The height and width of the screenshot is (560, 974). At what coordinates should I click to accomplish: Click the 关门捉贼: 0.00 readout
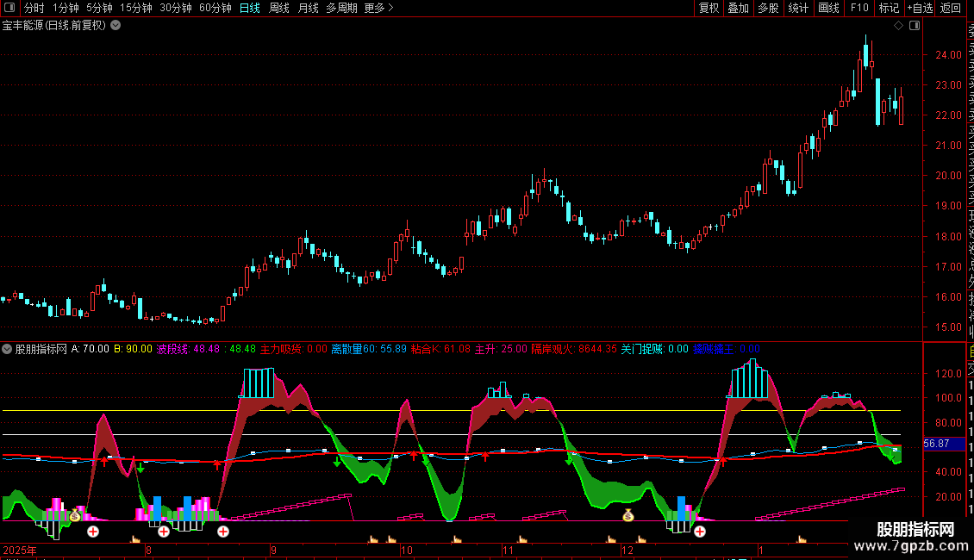tap(655, 349)
